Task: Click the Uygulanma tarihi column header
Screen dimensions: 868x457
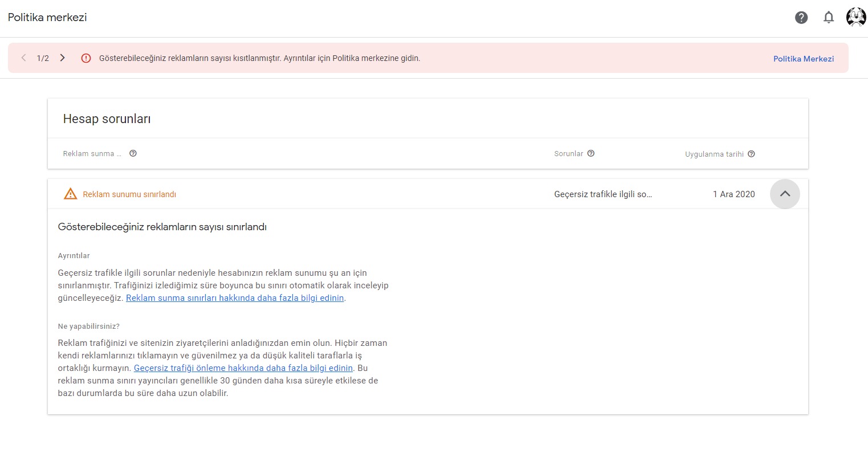Action: [x=714, y=154]
